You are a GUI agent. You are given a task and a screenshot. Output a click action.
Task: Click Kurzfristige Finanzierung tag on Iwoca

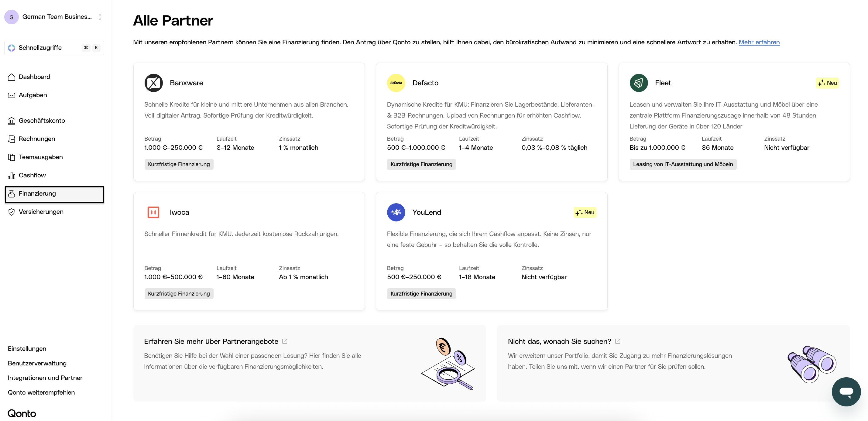pos(179,294)
